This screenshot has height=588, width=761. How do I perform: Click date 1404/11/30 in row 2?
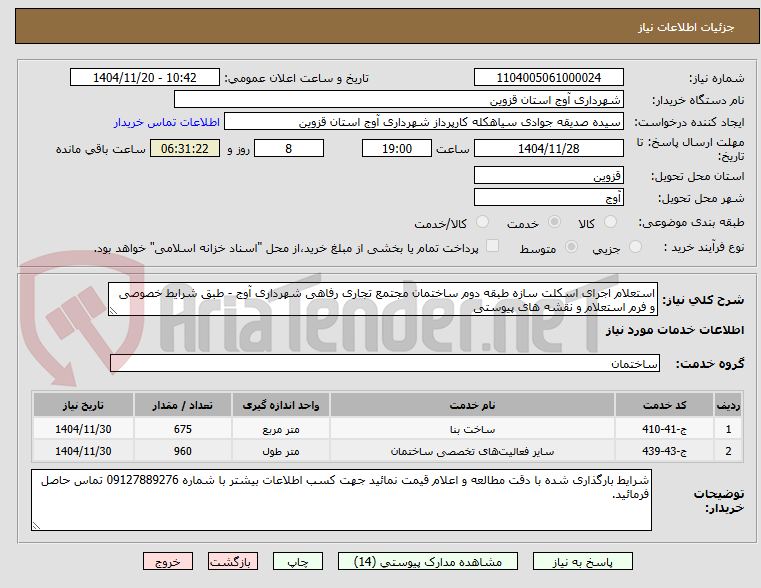click(83, 451)
